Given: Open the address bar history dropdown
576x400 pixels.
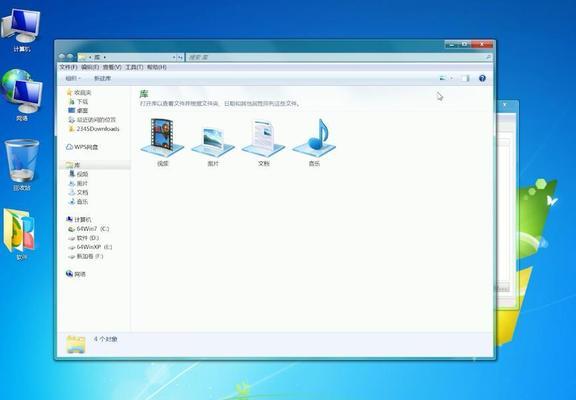Looking at the screenshot, I should 174,57.
